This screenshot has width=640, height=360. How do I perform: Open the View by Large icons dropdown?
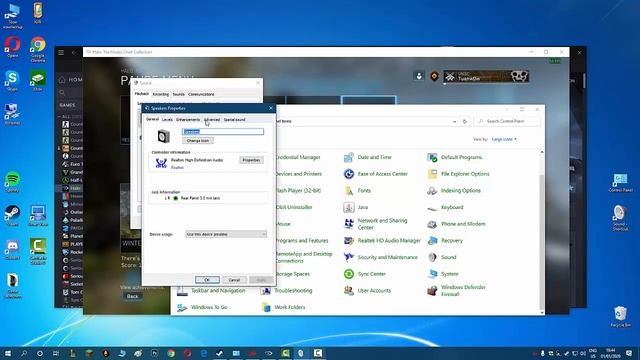(x=504, y=139)
